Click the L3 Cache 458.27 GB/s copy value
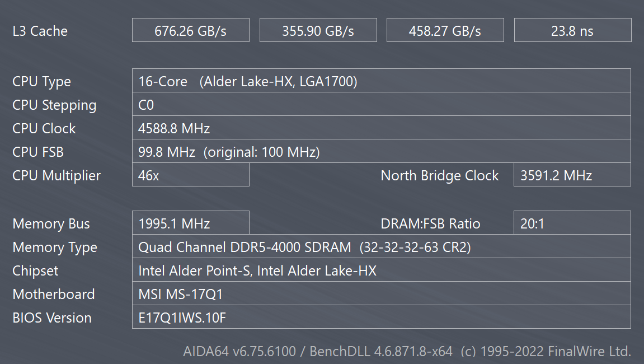644x364 pixels. [x=445, y=31]
